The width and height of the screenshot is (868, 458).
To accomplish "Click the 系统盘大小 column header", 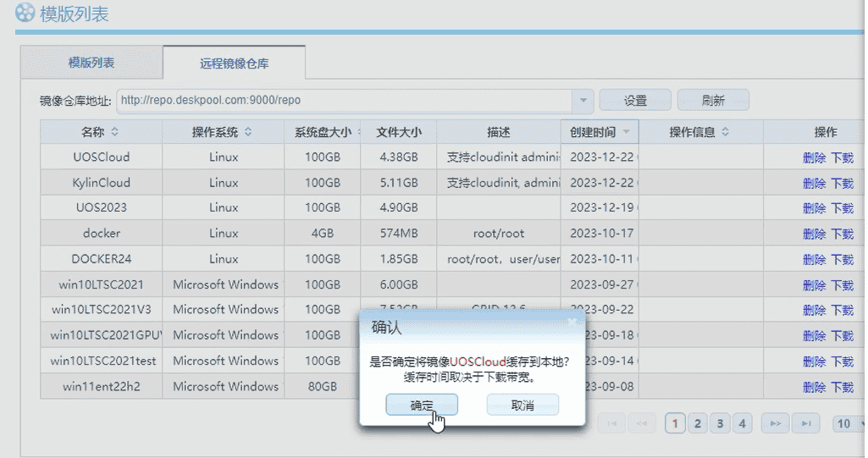I will coord(322,132).
